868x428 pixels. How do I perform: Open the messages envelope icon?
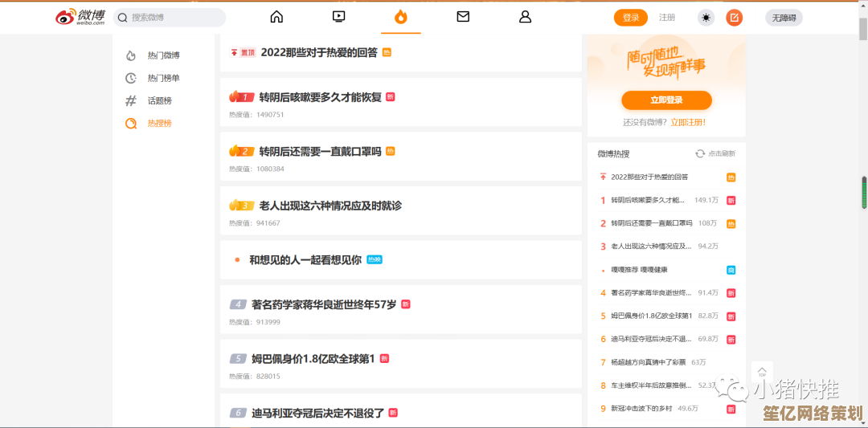click(463, 17)
